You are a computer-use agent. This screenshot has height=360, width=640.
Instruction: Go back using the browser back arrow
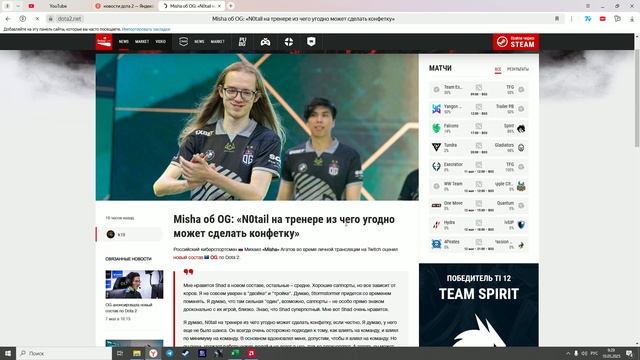[x=8, y=19]
